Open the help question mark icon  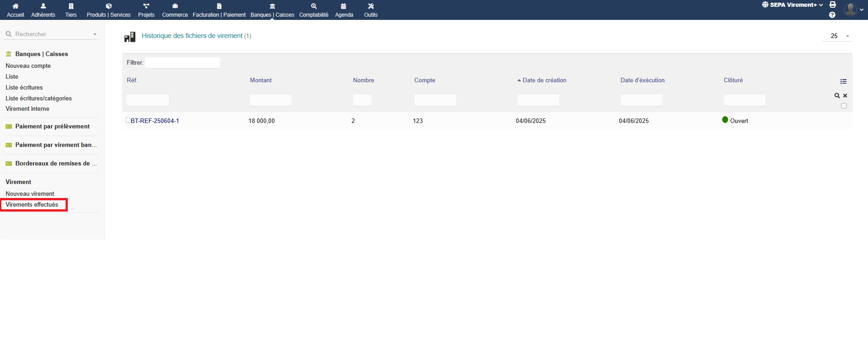coord(832,15)
